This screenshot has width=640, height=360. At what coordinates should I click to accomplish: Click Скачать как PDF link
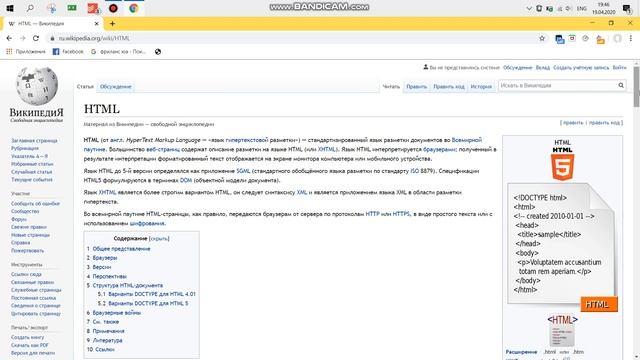tap(30, 345)
